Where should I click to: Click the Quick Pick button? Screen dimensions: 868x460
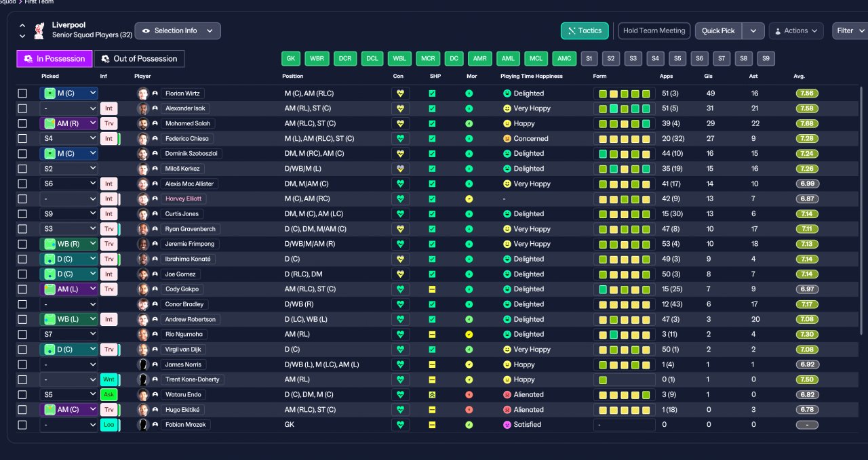click(x=718, y=30)
